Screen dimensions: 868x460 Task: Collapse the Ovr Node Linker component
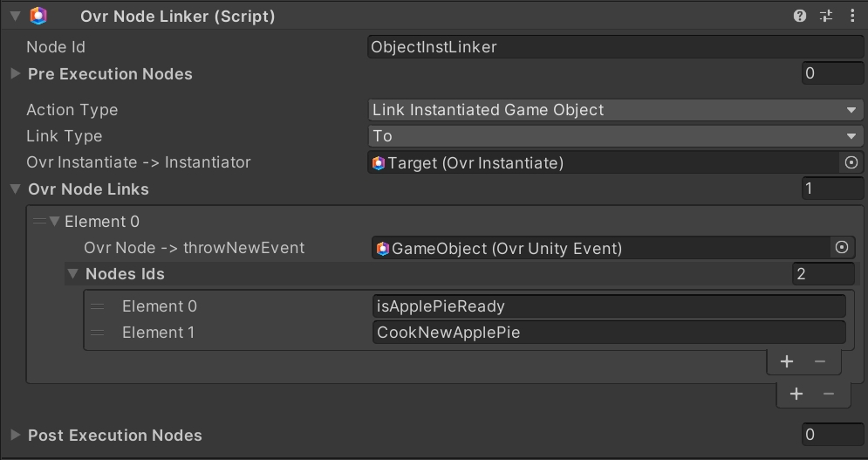pyautogui.click(x=15, y=16)
